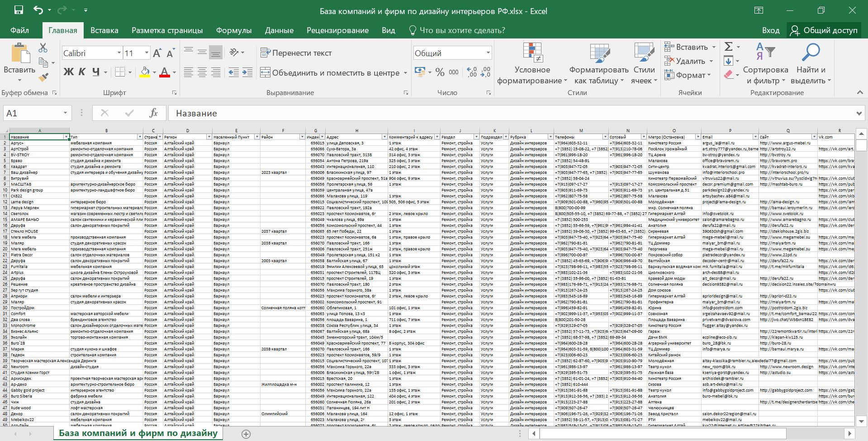Click Перенести текст wrap text button

click(x=296, y=53)
